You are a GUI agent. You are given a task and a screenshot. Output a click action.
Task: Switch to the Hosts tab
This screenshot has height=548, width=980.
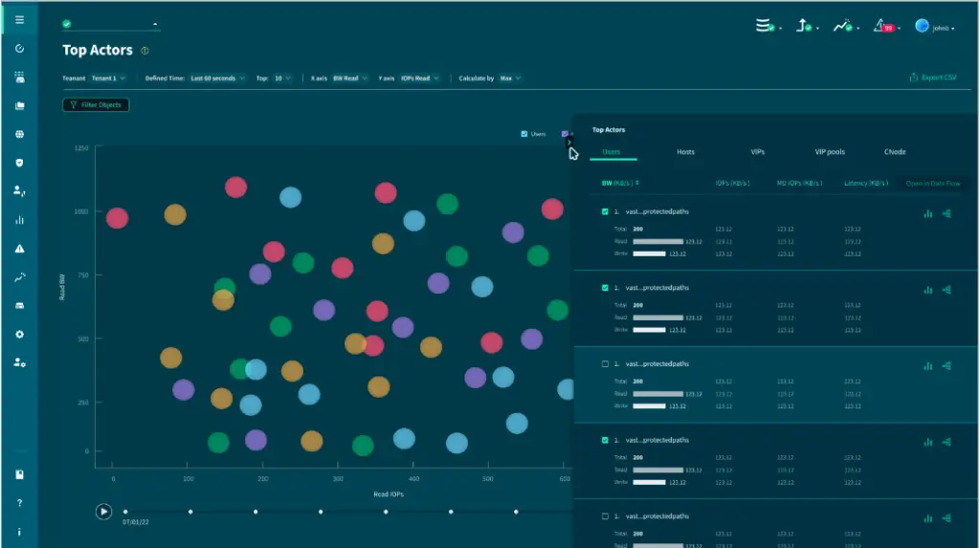click(x=685, y=152)
